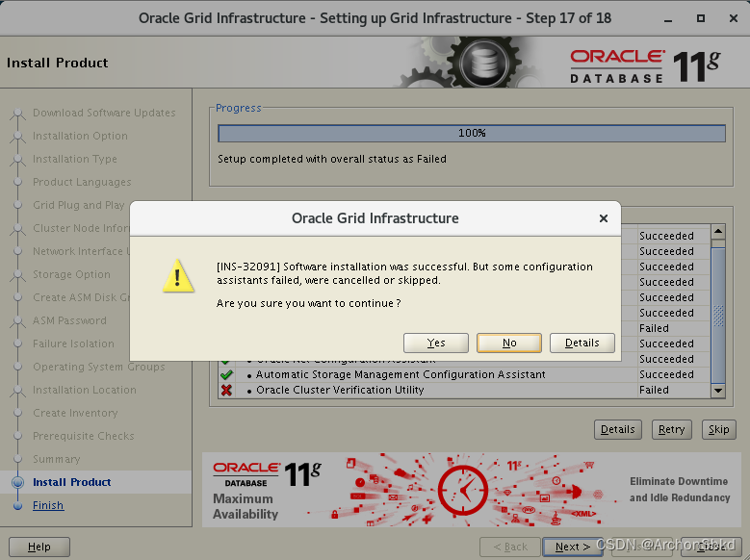Select Summary step in sidebar

[57, 459]
